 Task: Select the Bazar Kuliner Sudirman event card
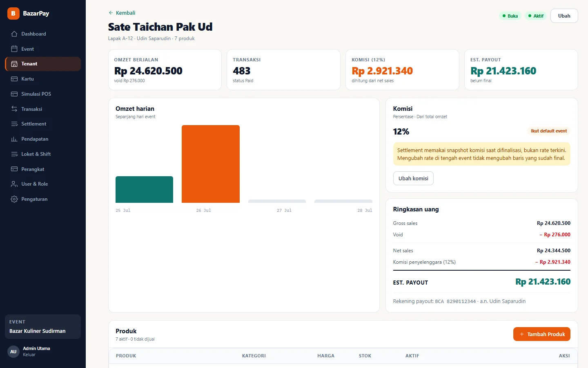click(43, 327)
